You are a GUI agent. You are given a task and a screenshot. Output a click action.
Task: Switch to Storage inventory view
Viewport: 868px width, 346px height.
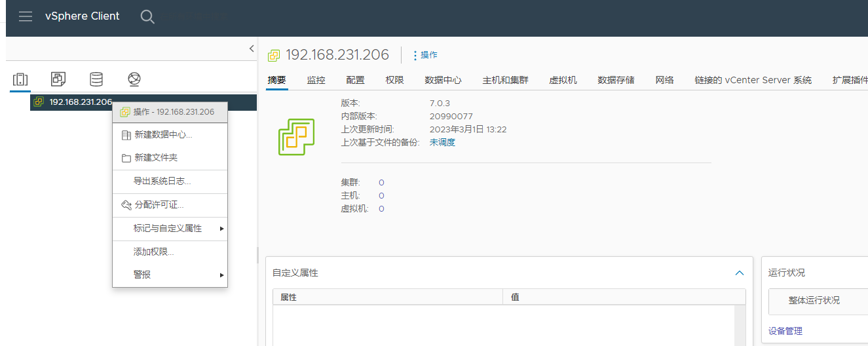[x=96, y=79]
